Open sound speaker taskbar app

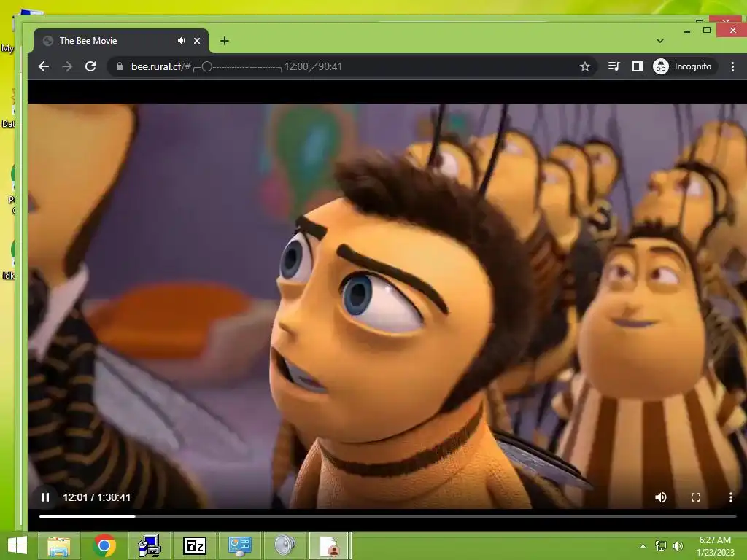coord(285,545)
